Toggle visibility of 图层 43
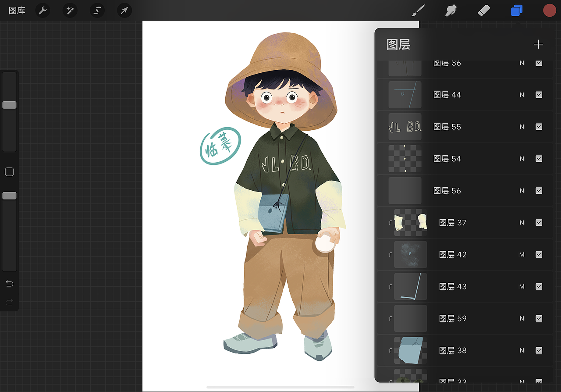561x392 pixels. [539, 287]
